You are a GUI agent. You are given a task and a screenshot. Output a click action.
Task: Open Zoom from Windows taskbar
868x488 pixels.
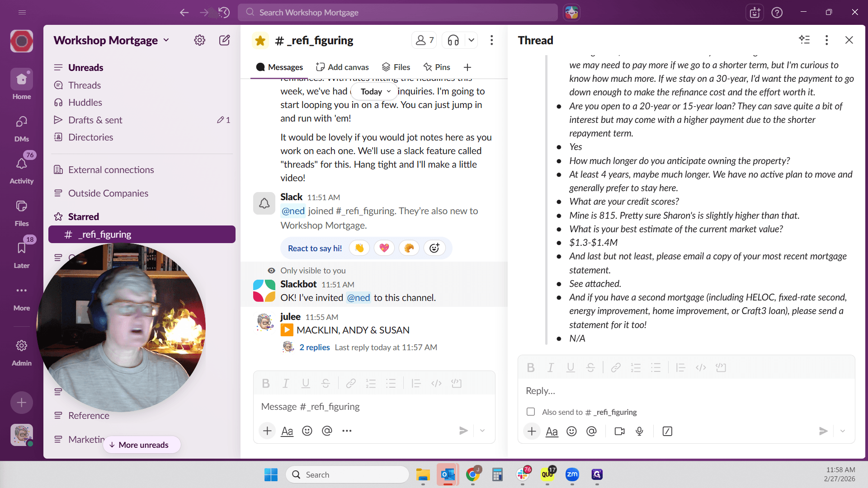tap(572, 474)
